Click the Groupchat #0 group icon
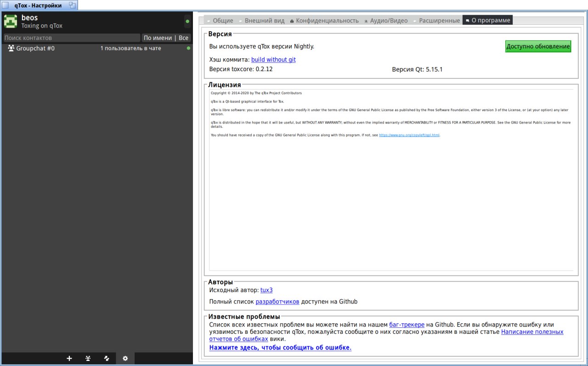The height and width of the screenshot is (366, 588). pyautogui.click(x=11, y=48)
